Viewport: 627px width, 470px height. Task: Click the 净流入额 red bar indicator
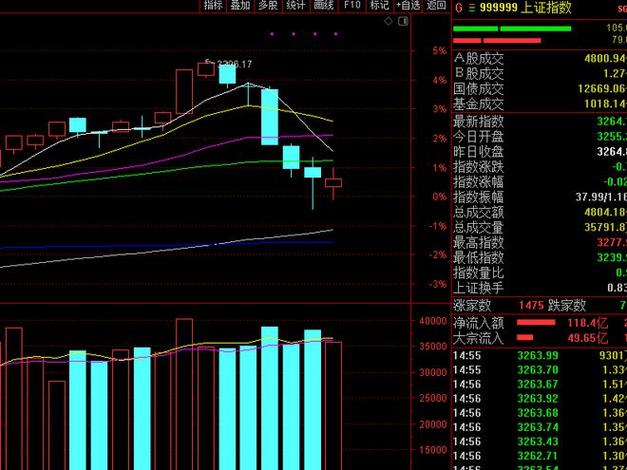click(x=536, y=322)
